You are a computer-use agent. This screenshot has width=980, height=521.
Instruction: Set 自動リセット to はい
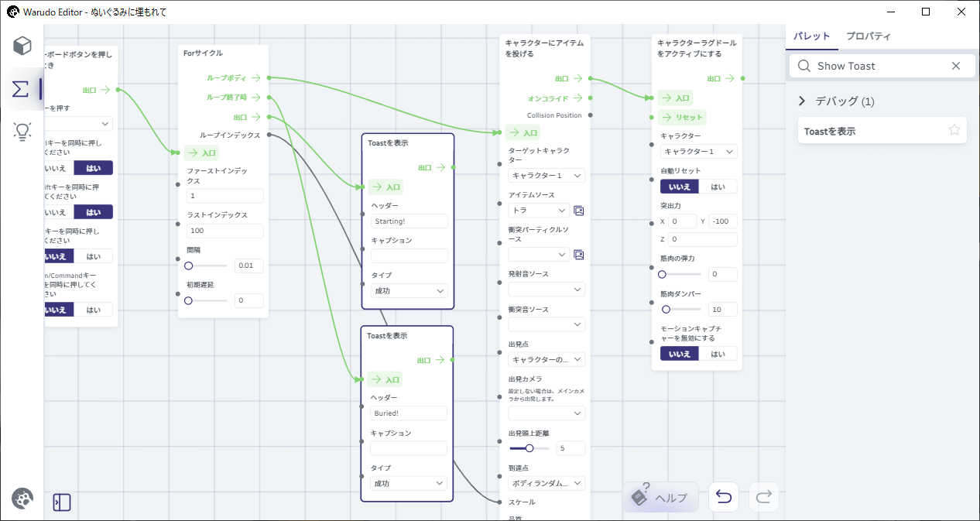click(x=718, y=187)
